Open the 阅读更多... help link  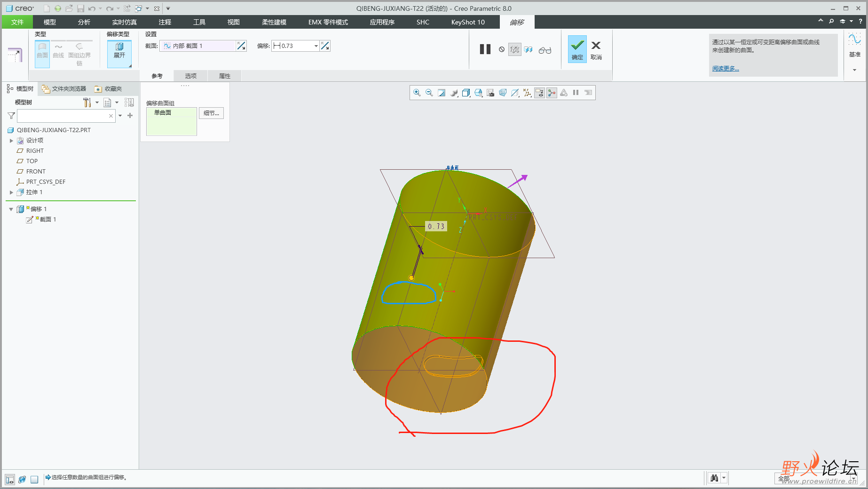[726, 69]
